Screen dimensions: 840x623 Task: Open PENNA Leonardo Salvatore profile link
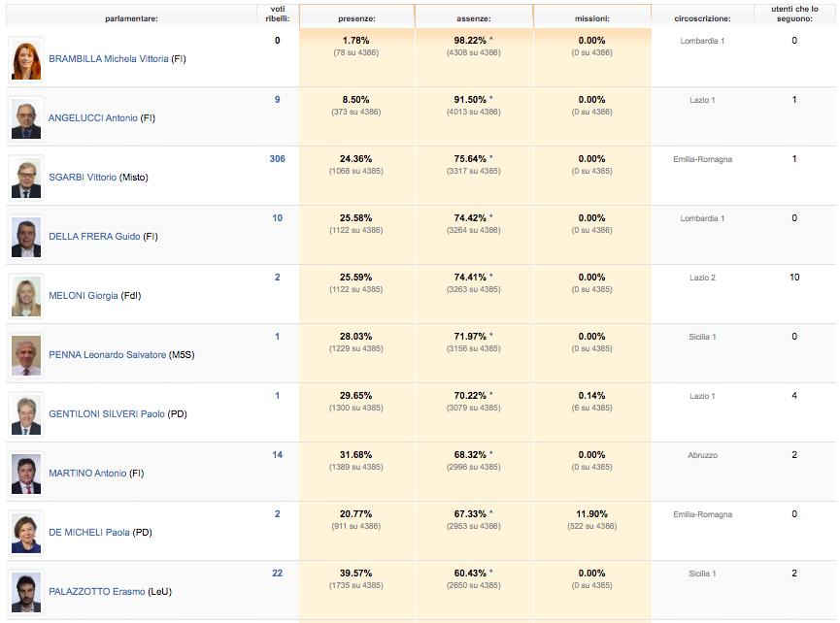click(107, 355)
